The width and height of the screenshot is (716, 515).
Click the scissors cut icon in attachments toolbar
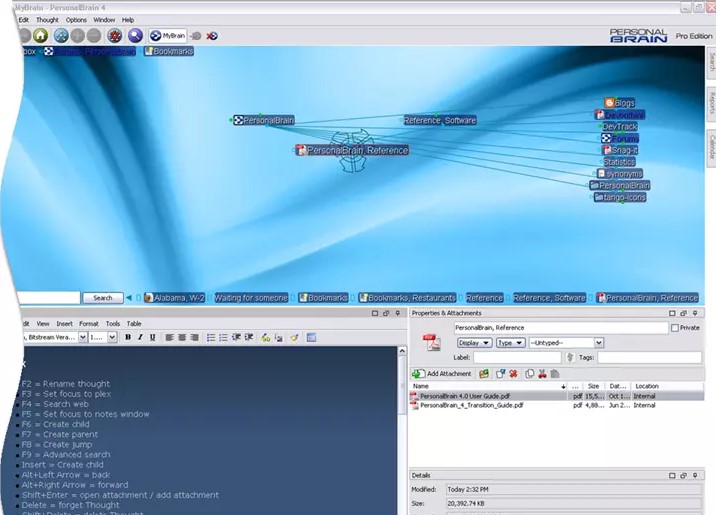coord(541,374)
